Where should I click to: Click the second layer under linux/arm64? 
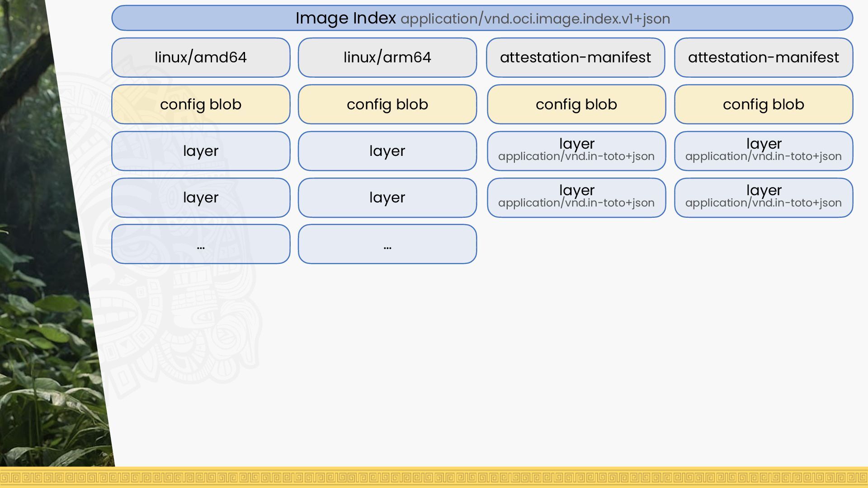pos(387,197)
